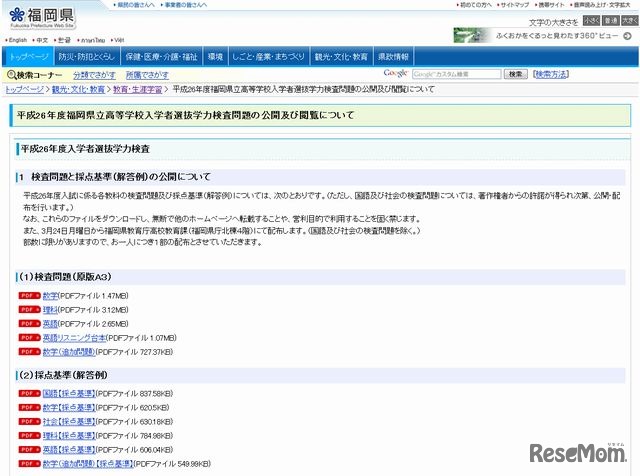Open the 数学【採点基準】 PDF link
The image size is (640, 476).
(69, 408)
